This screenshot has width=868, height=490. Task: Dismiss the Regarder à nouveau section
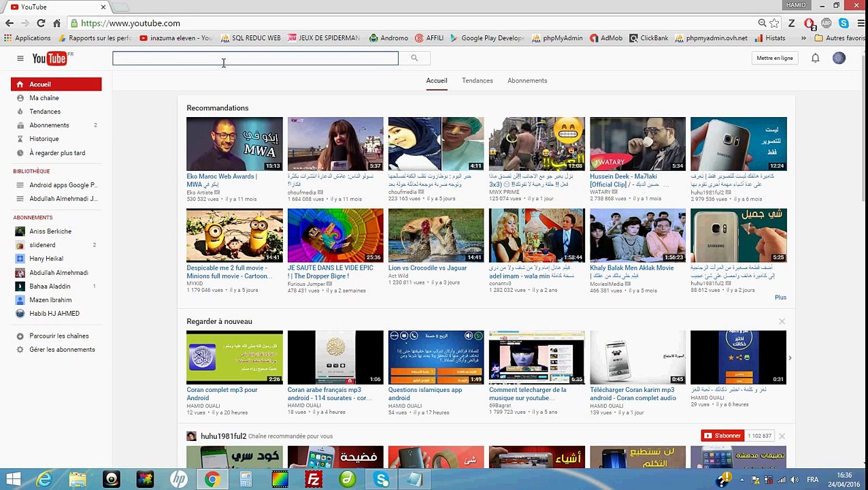tap(782, 321)
